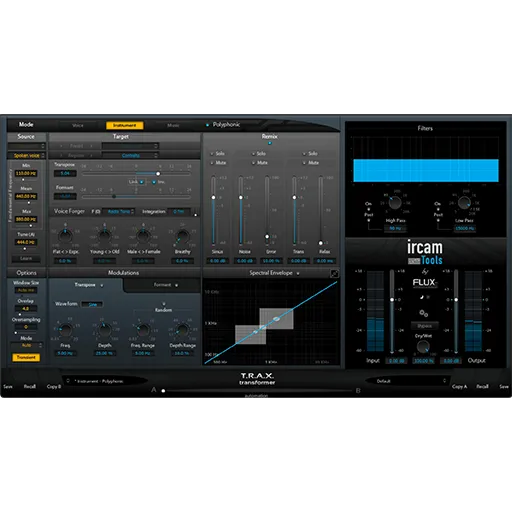Click the modulation Freq. knob
Viewport: 512px width, 512px height.
click(65, 330)
